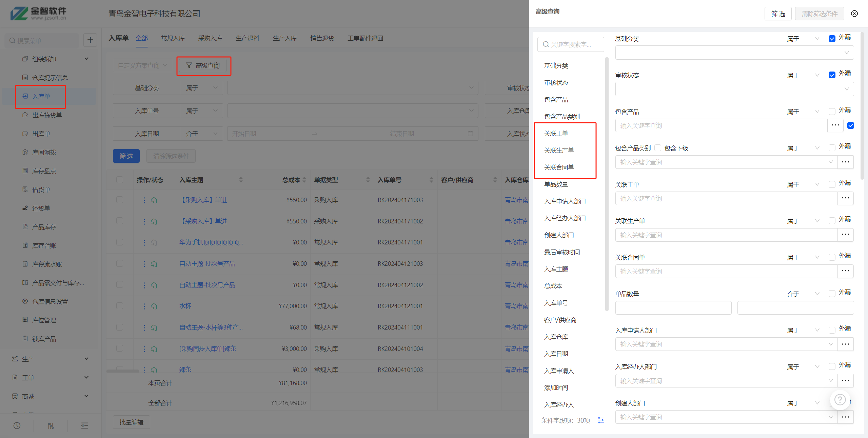The height and width of the screenshot is (438, 868).
Task: Close the advanced query panel
Action: click(854, 14)
